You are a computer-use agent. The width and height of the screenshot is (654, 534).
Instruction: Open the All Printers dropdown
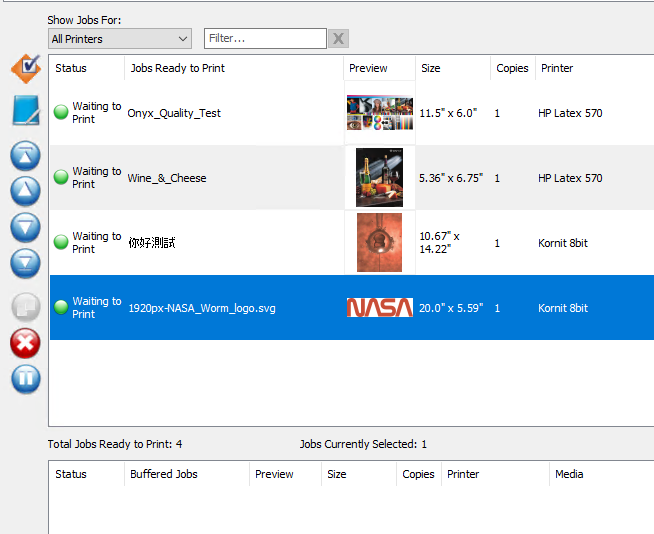click(120, 39)
